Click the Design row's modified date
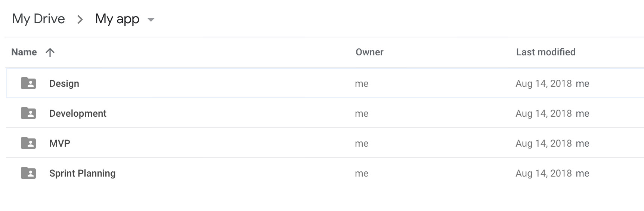The image size is (644, 211). pyautogui.click(x=544, y=83)
